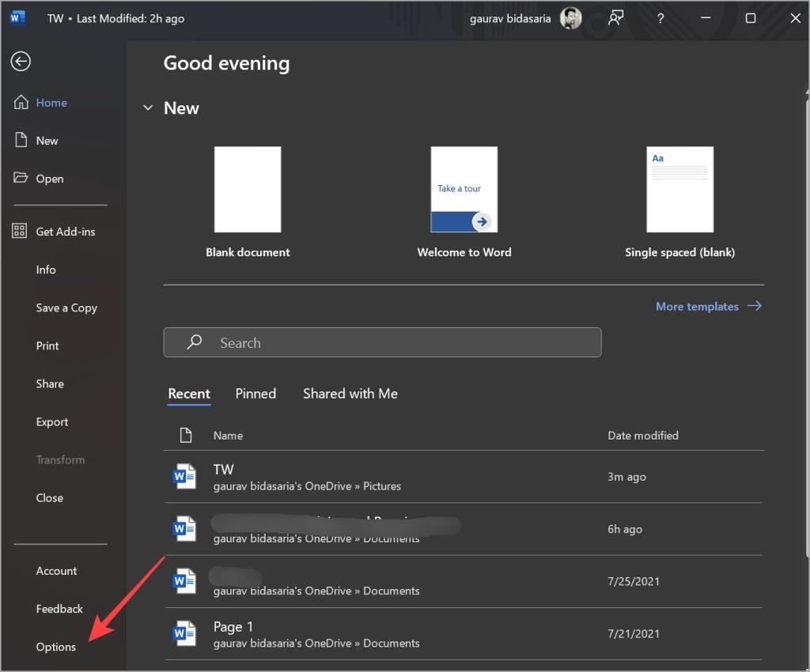This screenshot has height=672, width=810.
Task: Choose Save a Copy
Action: point(66,308)
